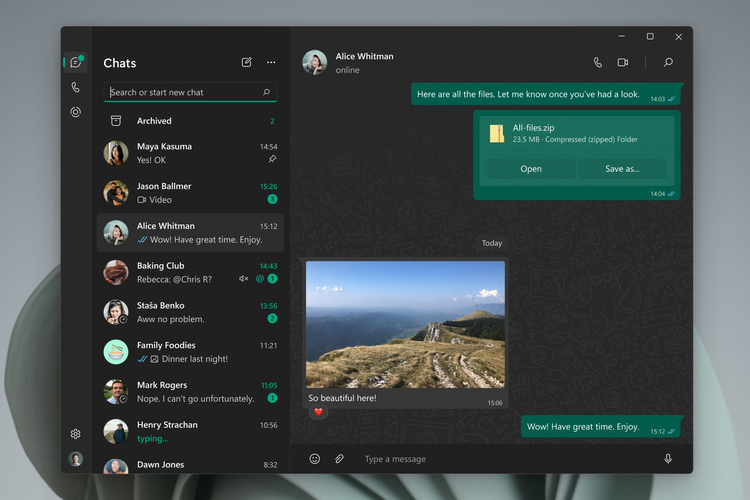Open the Chats more options menu

coord(271,63)
